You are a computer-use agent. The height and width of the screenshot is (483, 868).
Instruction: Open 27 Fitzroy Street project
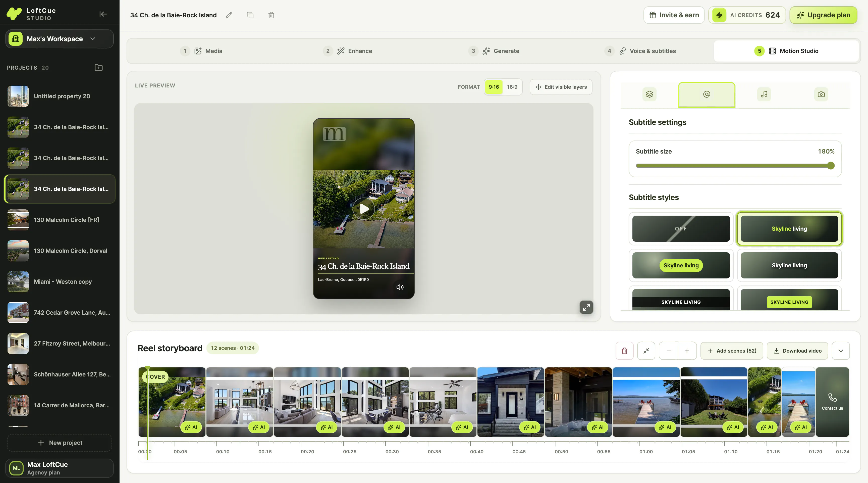[59, 344]
